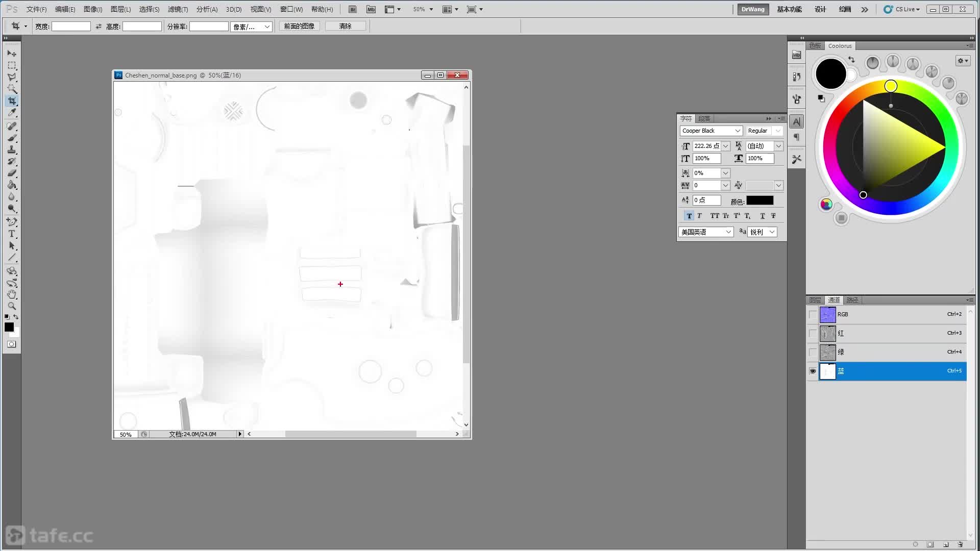Toggle Faux Bold in Character panel
980x551 pixels.
pyautogui.click(x=689, y=216)
